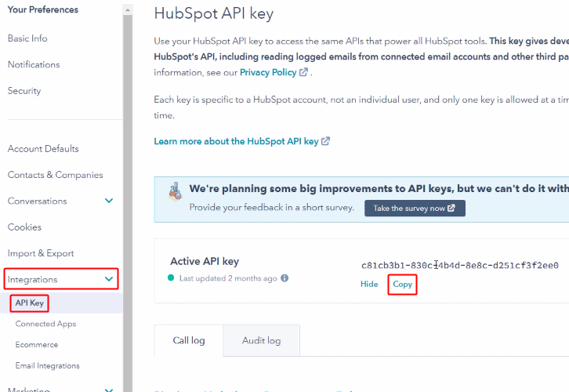Image resolution: width=569 pixels, height=392 pixels.
Task: Select the Call log tab
Action: pyautogui.click(x=188, y=340)
